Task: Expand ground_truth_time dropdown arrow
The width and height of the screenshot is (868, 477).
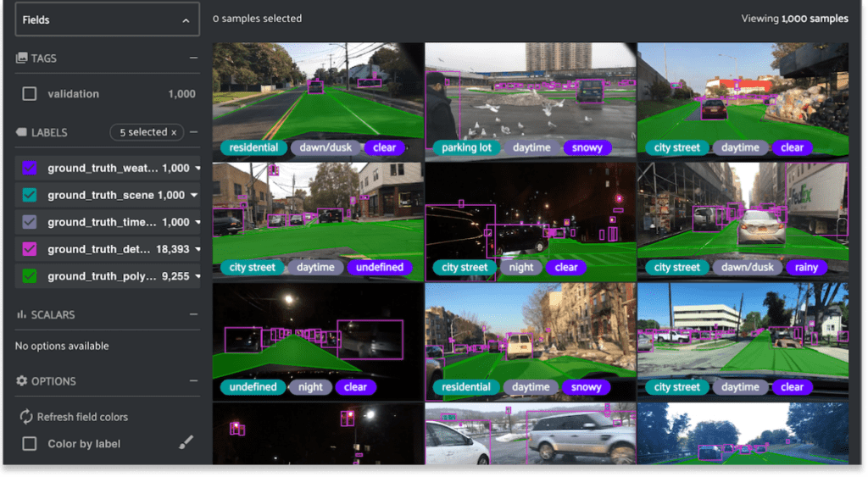Action: [x=198, y=222]
